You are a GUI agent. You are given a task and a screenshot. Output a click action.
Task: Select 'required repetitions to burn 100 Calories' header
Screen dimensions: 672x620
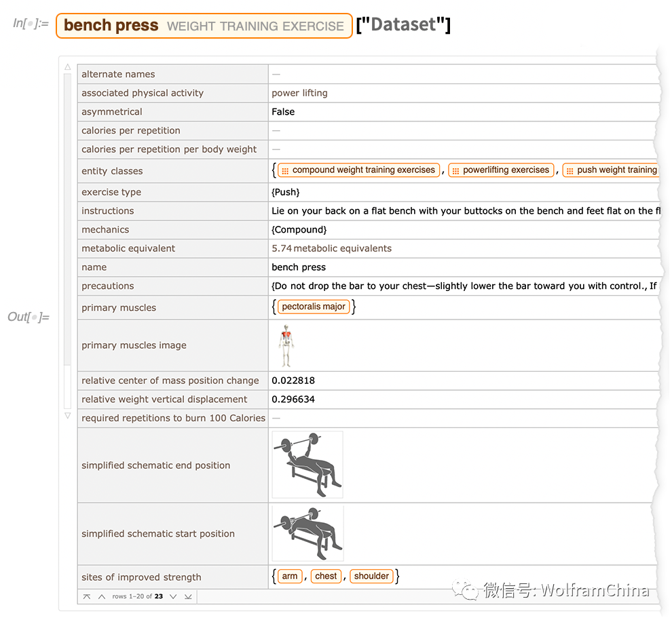pos(172,419)
